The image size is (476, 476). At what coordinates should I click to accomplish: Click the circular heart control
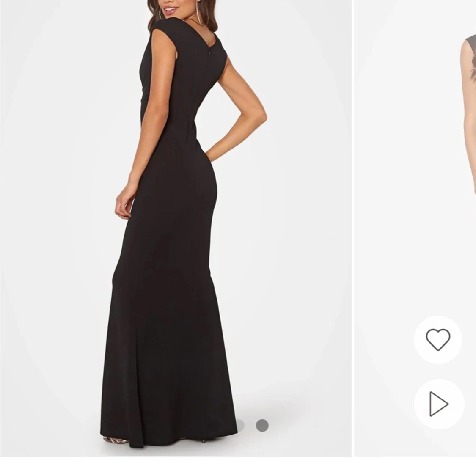pyautogui.click(x=438, y=340)
